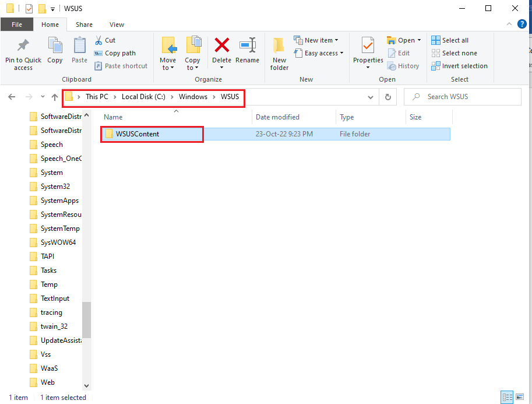The width and height of the screenshot is (532, 404).
Task: Open the Move to menu
Action: [x=168, y=54]
